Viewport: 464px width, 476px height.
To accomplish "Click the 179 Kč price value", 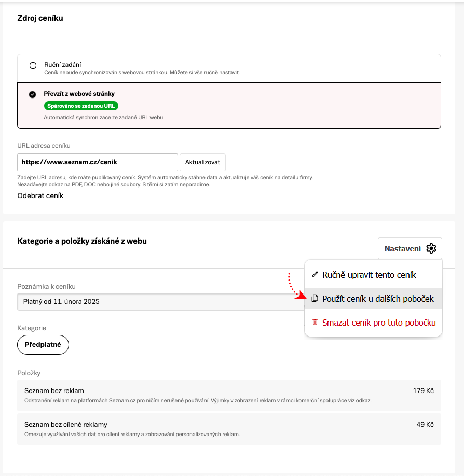I will pyautogui.click(x=423, y=390).
